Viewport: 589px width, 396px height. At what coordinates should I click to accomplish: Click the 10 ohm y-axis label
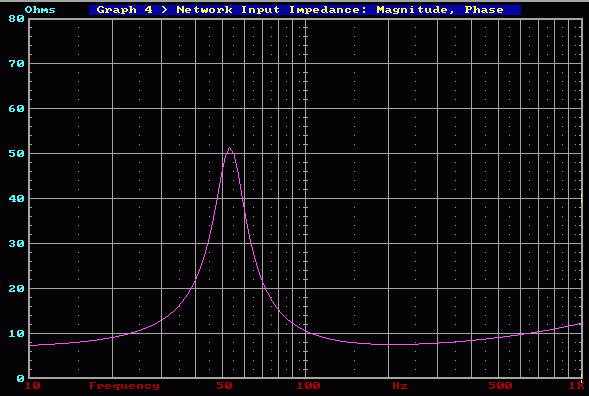17,334
